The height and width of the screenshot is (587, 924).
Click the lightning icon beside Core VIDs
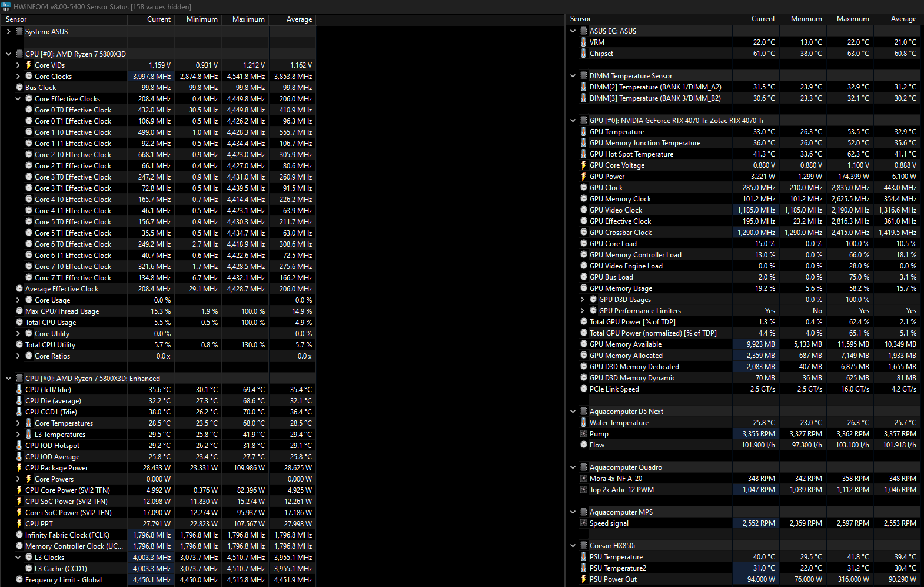[x=28, y=65]
